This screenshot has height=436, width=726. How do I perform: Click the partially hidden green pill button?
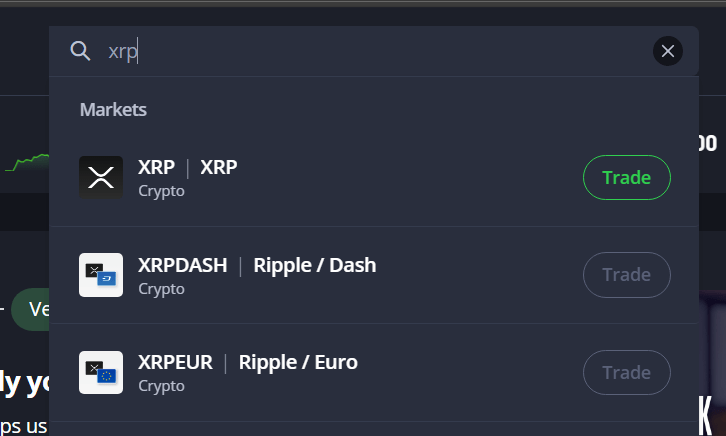[x=32, y=310]
